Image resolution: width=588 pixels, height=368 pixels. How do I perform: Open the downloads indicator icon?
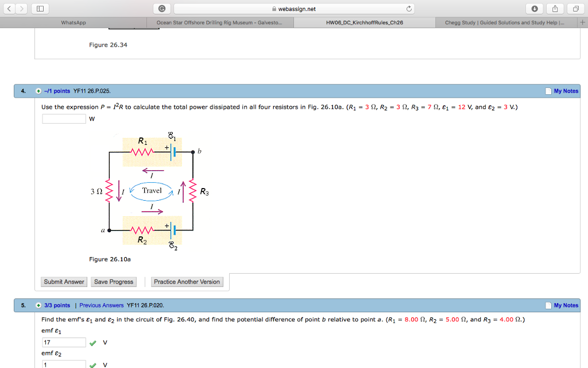(536, 9)
